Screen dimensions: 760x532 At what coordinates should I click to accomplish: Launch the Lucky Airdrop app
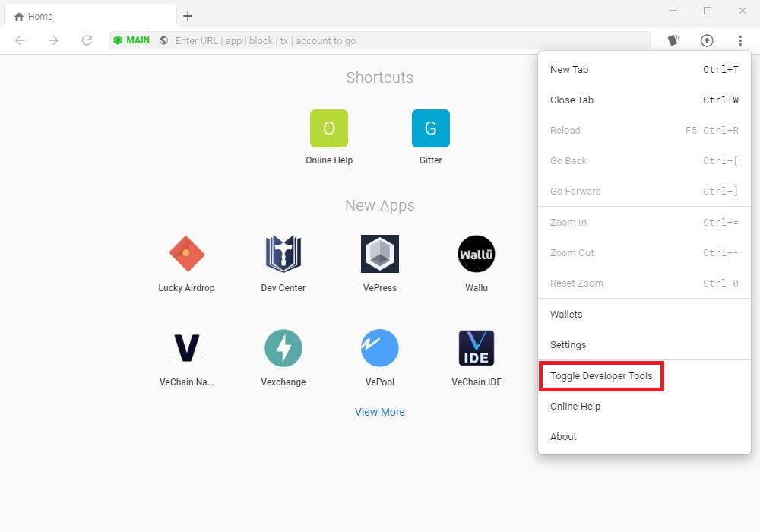187,253
